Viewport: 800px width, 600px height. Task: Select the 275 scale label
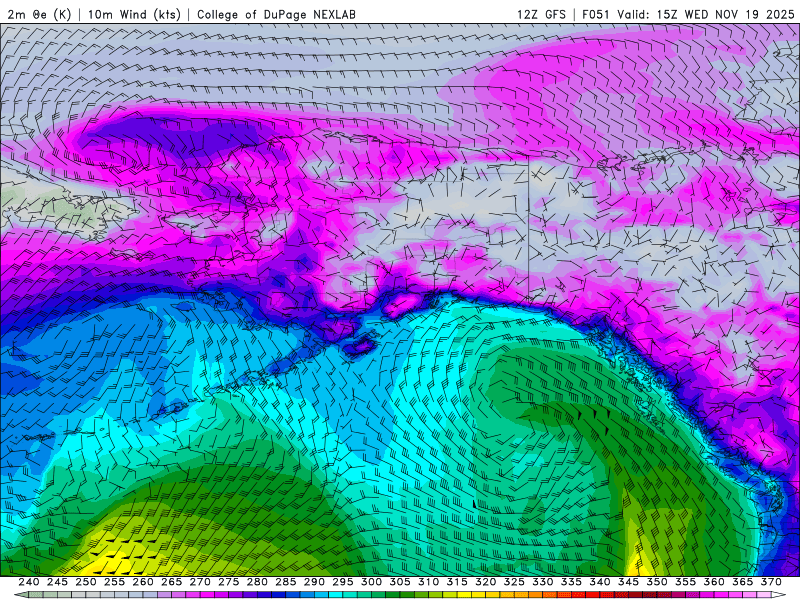(229, 582)
